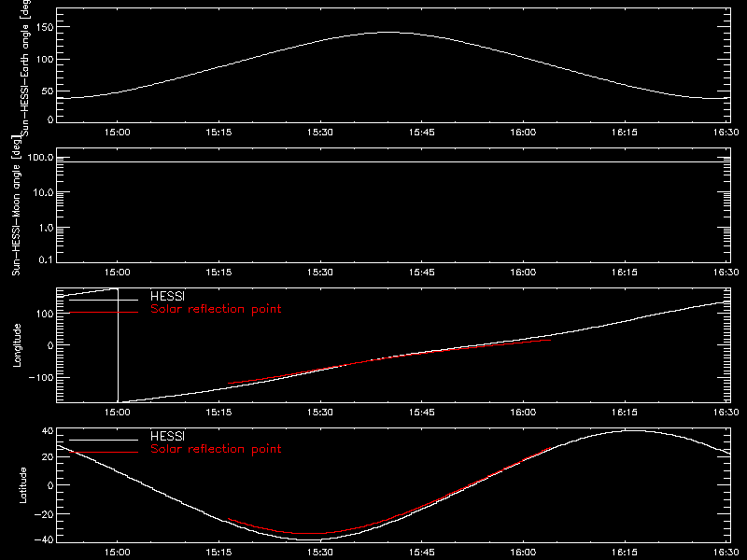Click '16:00' under the Latitude plot
This screenshot has height=560, width=747.
coord(523,553)
